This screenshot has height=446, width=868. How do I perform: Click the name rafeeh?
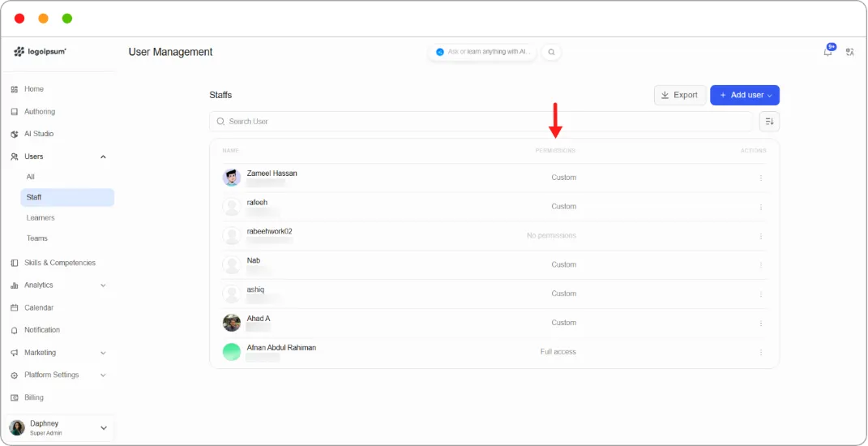[257, 202]
